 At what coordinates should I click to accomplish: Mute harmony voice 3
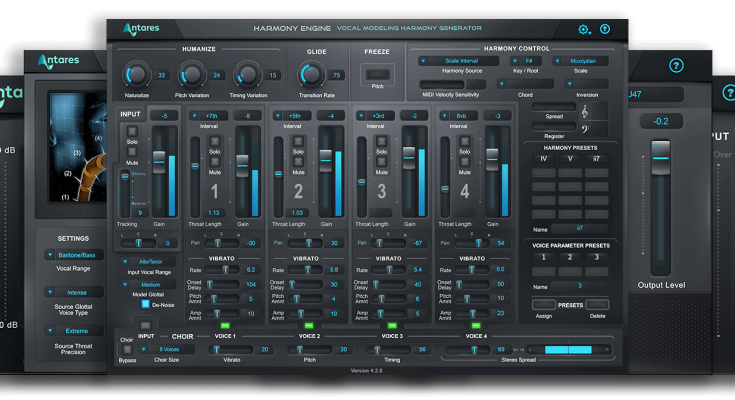tap(382, 162)
